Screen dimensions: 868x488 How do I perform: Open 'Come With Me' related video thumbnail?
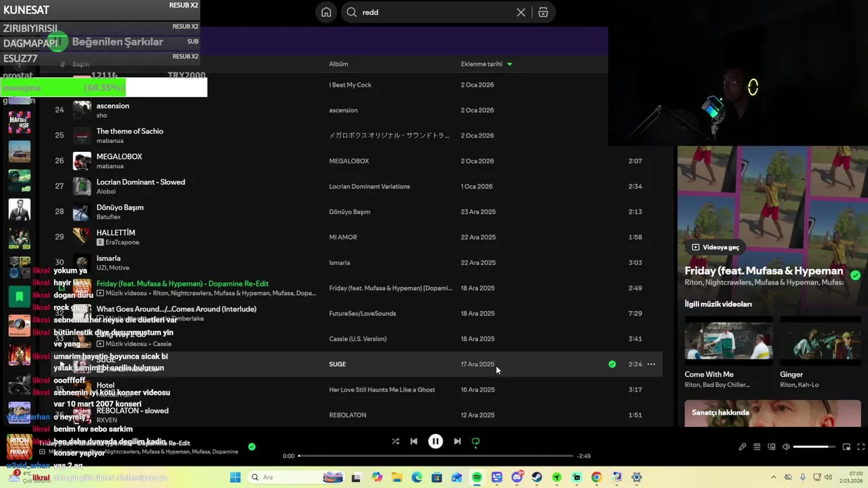point(728,341)
